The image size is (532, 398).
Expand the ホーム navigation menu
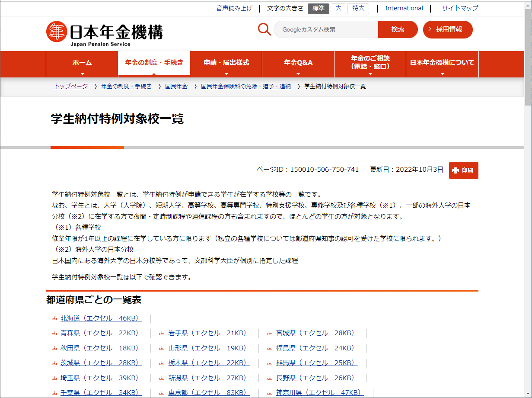tap(82, 64)
